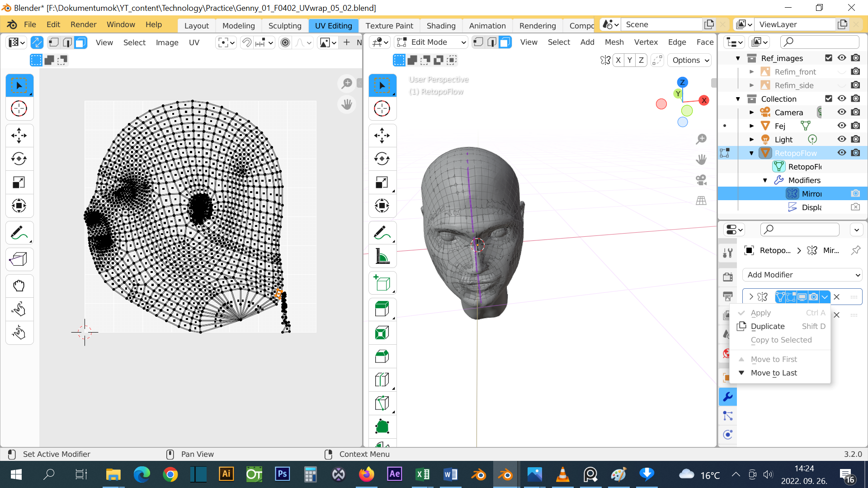Open the Edit Mode dropdown

pos(431,42)
